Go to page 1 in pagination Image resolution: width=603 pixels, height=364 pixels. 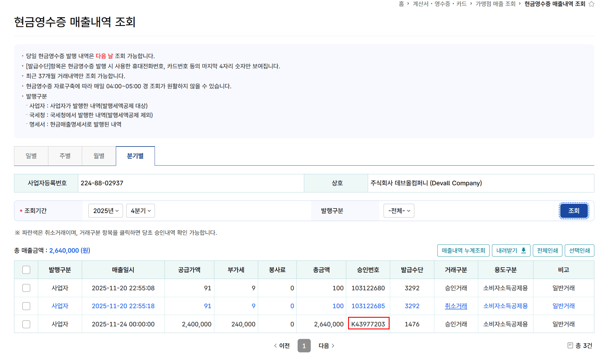pyautogui.click(x=304, y=346)
